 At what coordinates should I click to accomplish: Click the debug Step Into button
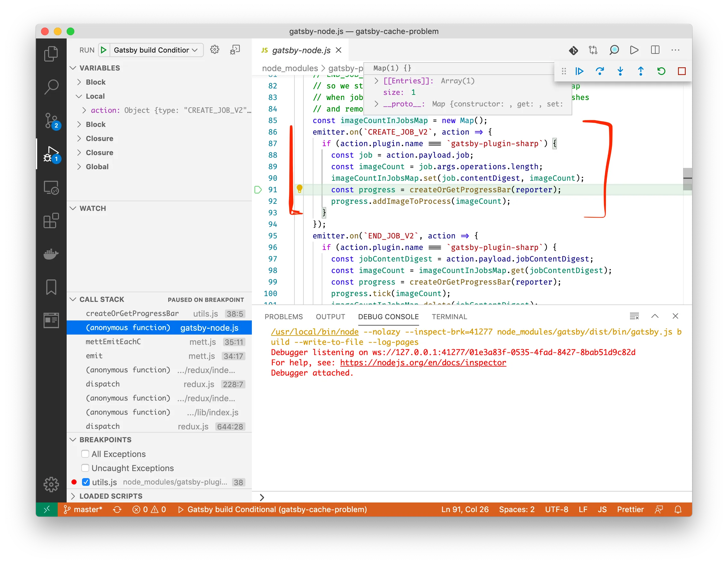coord(620,71)
